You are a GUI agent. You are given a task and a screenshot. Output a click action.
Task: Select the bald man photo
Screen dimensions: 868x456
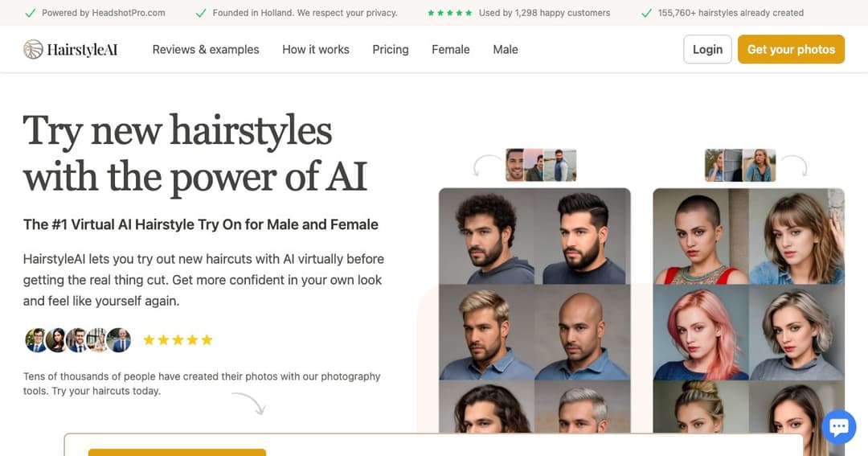tap(583, 332)
